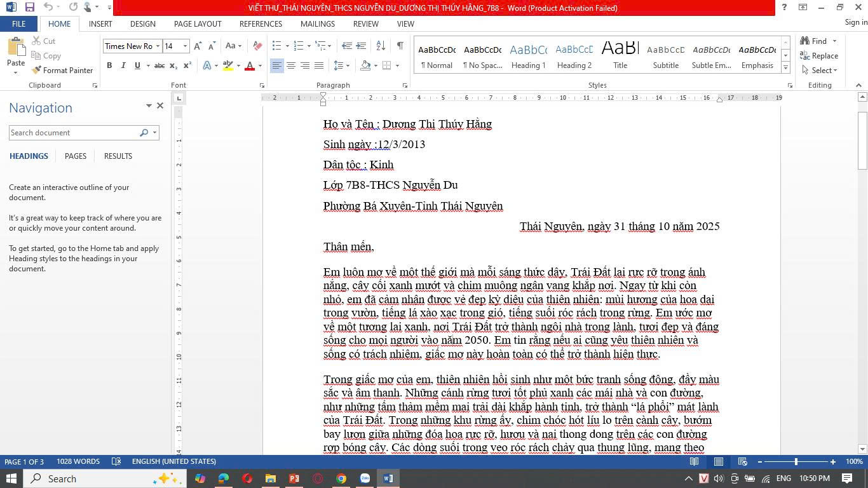Shrink the font size
The height and width of the screenshot is (488, 868).
212,46
